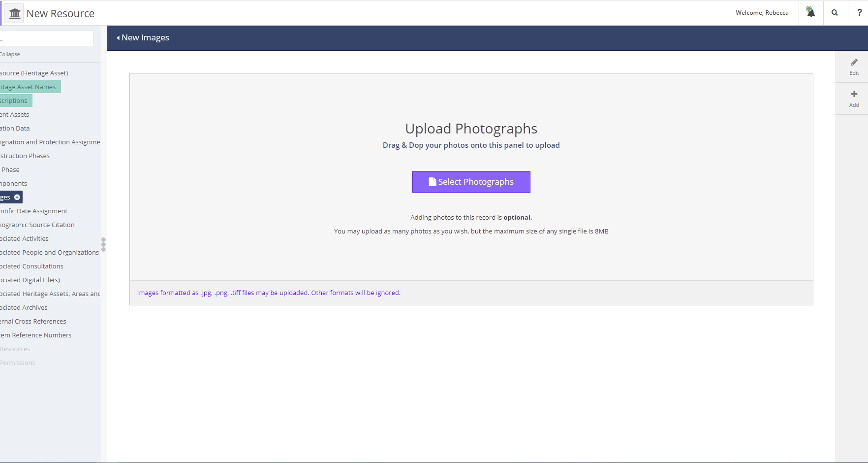Click the New Images header label
Viewport: 868px width, 463px height.
[x=146, y=37]
